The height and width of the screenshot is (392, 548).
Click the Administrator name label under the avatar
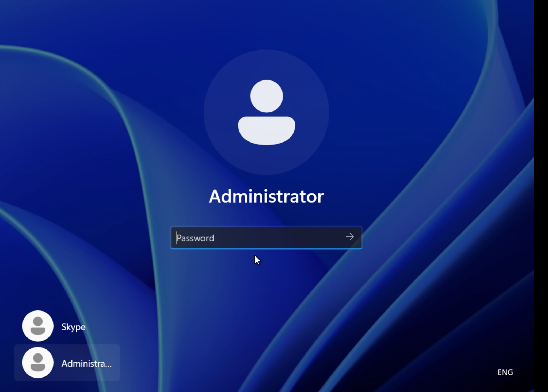pos(267,197)
